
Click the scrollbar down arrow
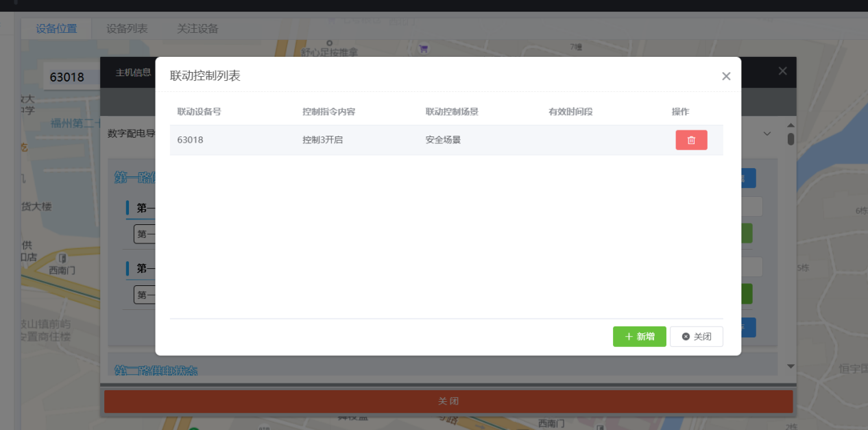tap(791, 367)
